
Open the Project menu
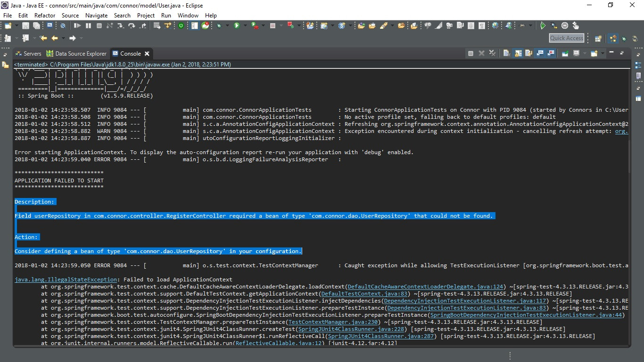coord(146,15)
